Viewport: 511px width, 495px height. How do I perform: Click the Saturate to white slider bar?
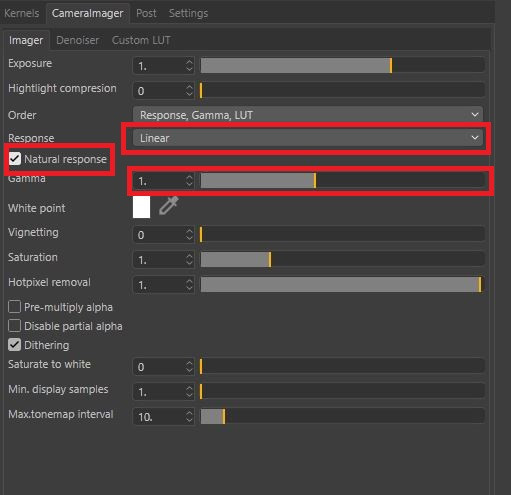(342, 366)
